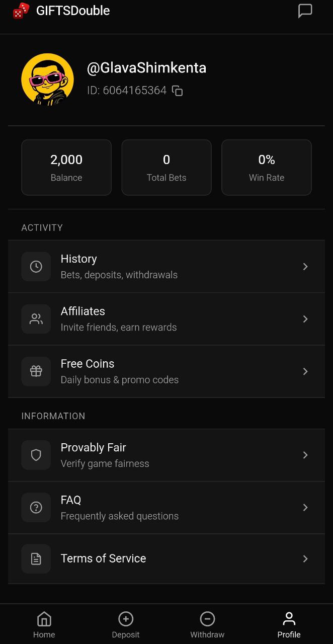Click the Free Coins gift icon
The image size is (333, 644).
click(x=36, y=371)
